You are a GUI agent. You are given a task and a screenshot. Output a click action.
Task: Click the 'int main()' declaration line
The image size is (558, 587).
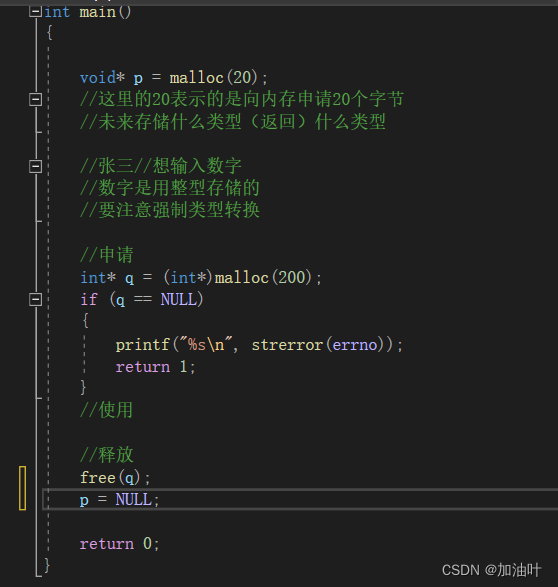click(x=88, y=12)
